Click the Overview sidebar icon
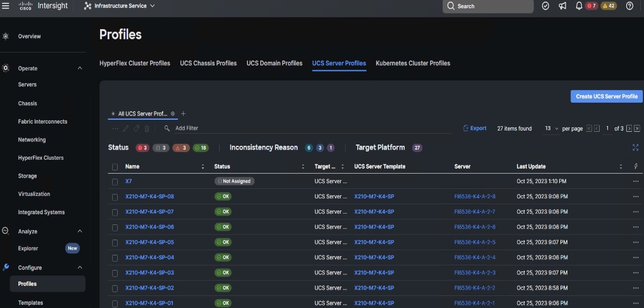Screen dimensions: 644x308 coord(5,36)
